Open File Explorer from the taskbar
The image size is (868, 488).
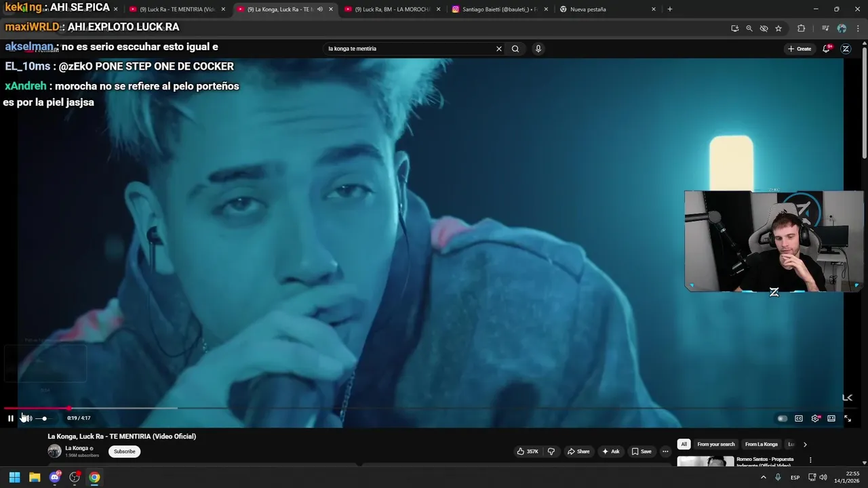click(x=35, y=477)
